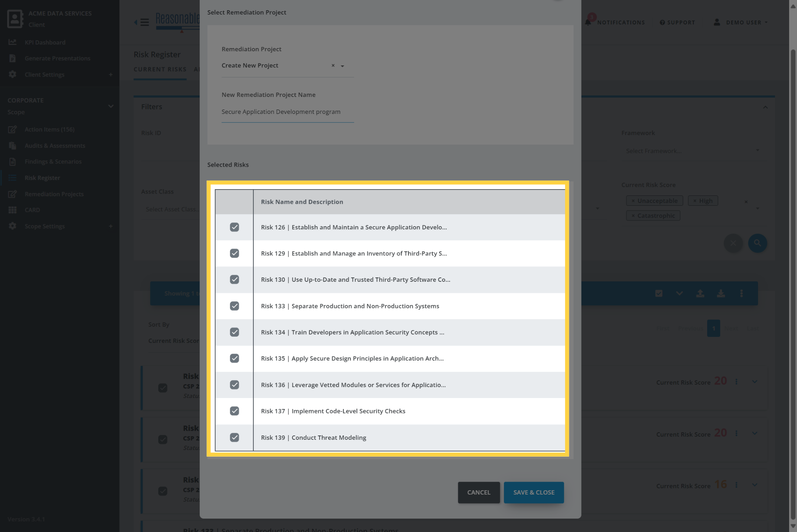
Task: Remove the High risk score tag
Action: click(x=695, y=201)
